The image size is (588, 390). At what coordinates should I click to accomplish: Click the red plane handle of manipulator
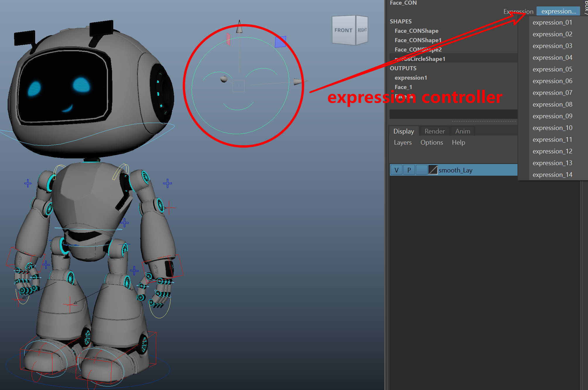228,39
